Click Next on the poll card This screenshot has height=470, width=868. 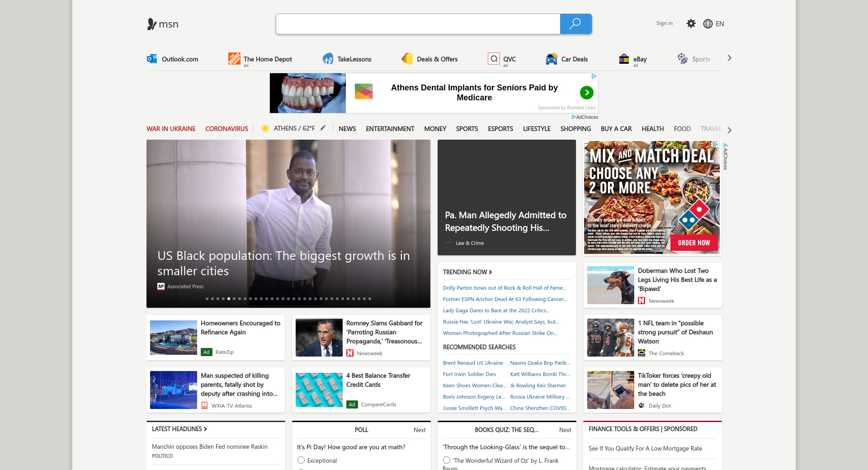pos(419,430)
